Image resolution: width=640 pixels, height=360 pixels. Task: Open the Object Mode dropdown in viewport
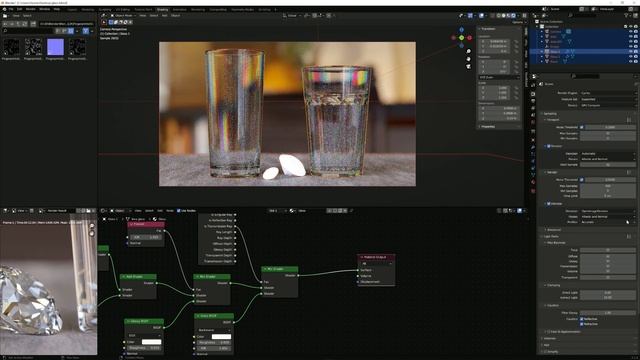[122, 16]
